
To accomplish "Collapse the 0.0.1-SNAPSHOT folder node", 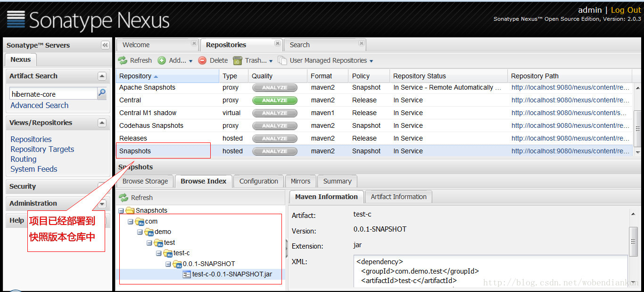I will pos(168,264).
